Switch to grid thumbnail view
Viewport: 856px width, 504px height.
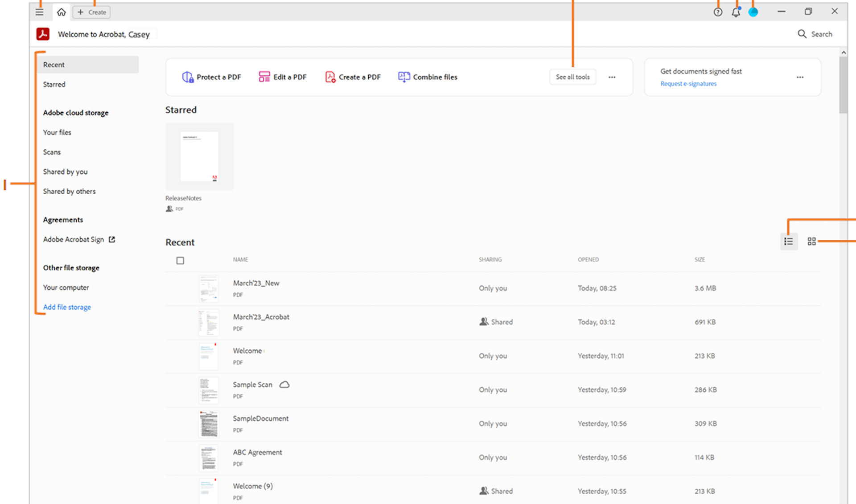click(811, 242)
